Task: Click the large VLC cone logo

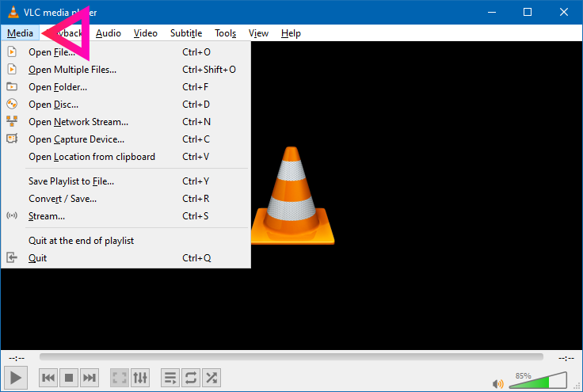Action: coord(292,196)
